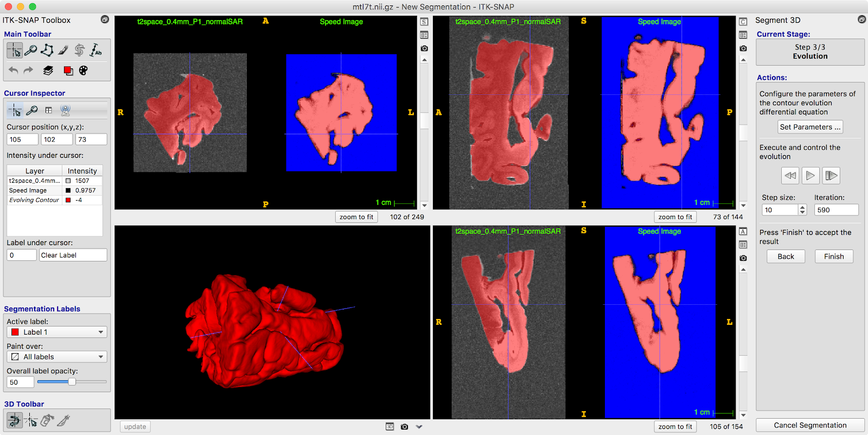Toggle layer layout in the axial view
This screenshot has height=435, width=868.
(424, 35)
